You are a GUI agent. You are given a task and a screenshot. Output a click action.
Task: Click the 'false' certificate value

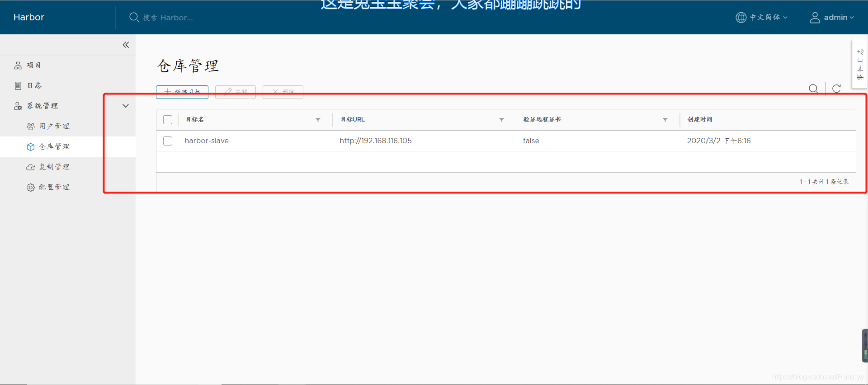[x=531, y=141]
